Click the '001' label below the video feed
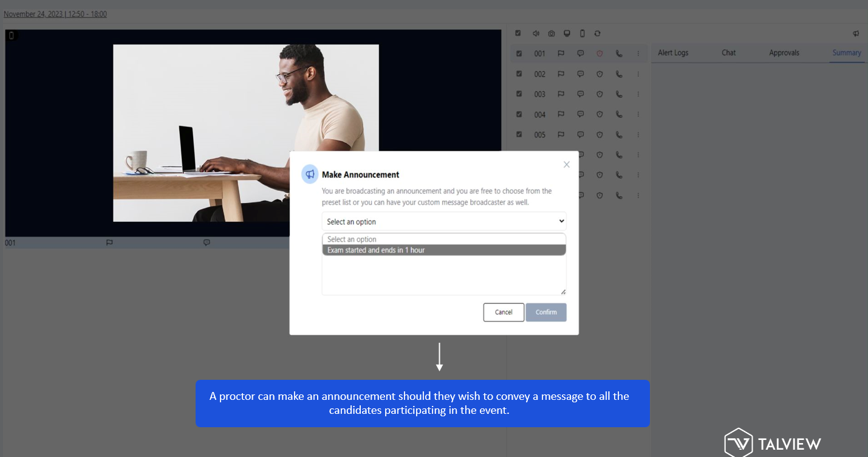868x457 pixels. click(10, 242)
